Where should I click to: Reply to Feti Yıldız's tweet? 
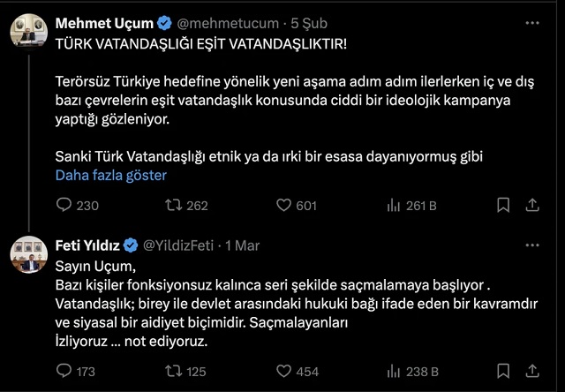tap(64, 372)
